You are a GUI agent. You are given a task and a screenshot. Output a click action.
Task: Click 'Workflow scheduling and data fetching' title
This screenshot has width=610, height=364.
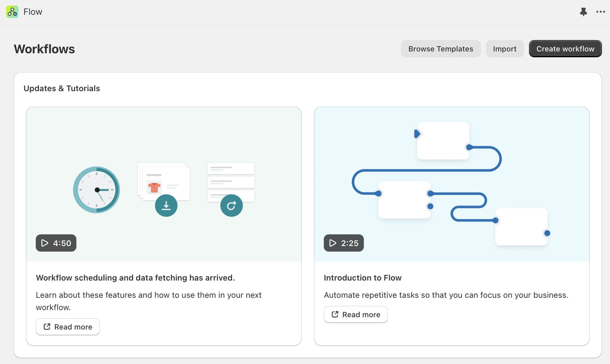[x=135, y=278]
